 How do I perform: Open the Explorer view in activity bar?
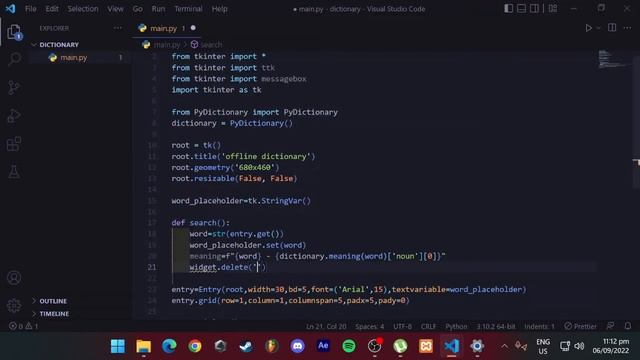click(14, 32)
